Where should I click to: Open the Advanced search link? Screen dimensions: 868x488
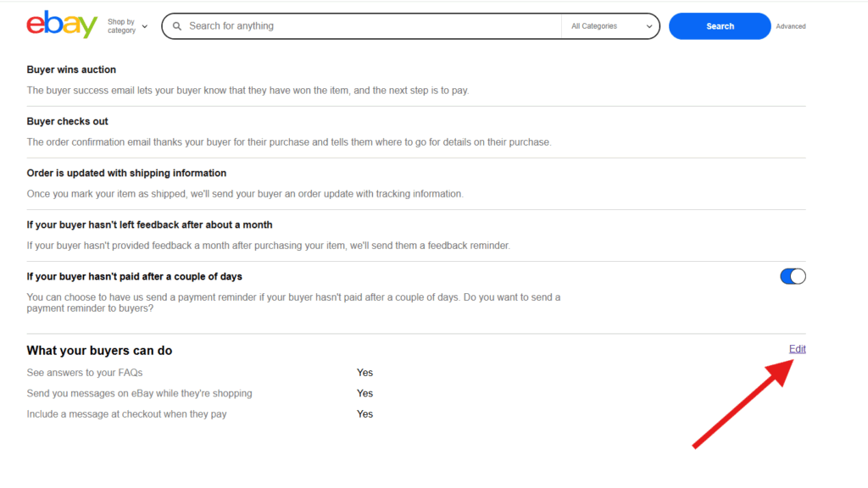(x=790, y=26)
